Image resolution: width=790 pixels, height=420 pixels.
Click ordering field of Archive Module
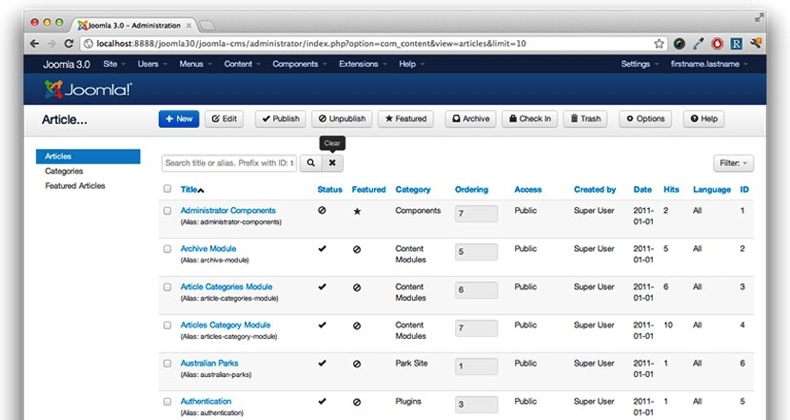click(476, 252)
